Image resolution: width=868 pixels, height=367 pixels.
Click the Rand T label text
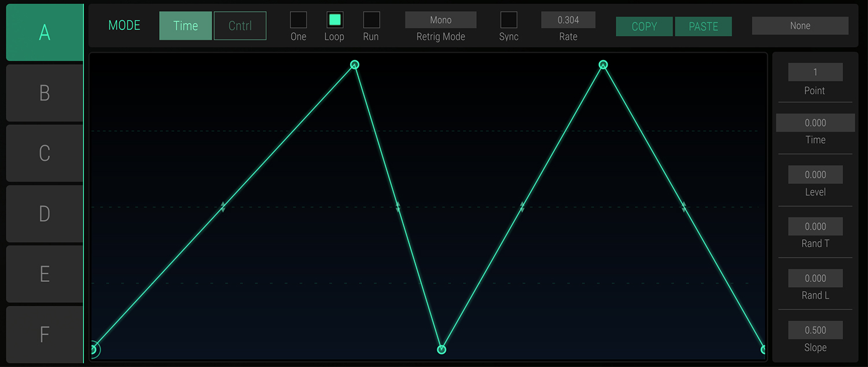click(815, 244)
